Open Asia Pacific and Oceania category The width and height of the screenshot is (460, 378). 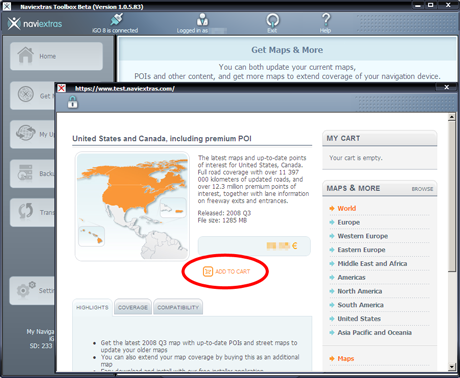pos(375,332)
